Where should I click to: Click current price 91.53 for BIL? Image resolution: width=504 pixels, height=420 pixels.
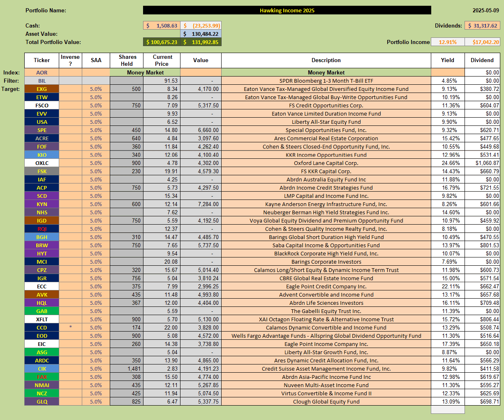[x=162, y=81]
